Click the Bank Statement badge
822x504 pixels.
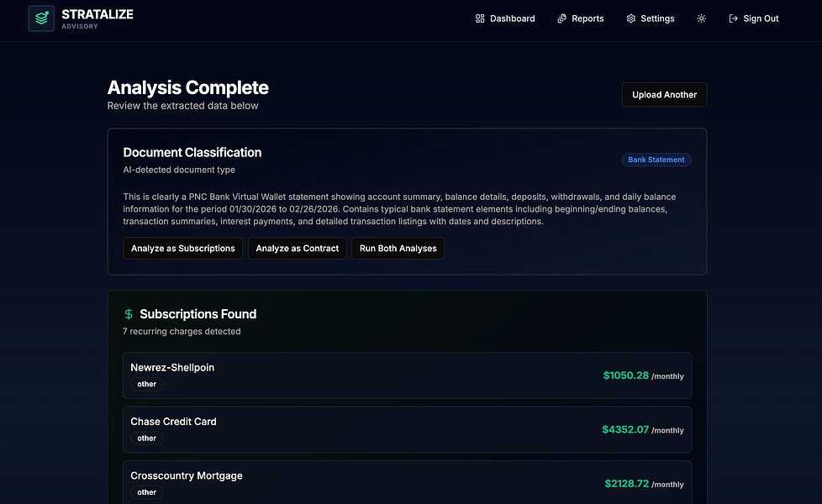656,160
